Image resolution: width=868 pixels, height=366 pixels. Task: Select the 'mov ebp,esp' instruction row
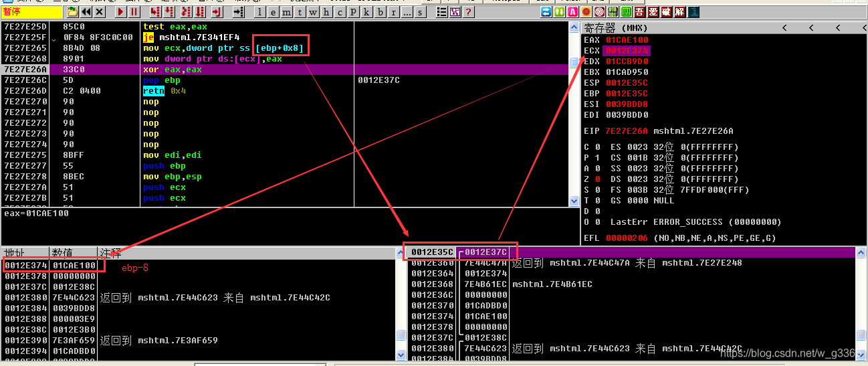pos(284,177)
